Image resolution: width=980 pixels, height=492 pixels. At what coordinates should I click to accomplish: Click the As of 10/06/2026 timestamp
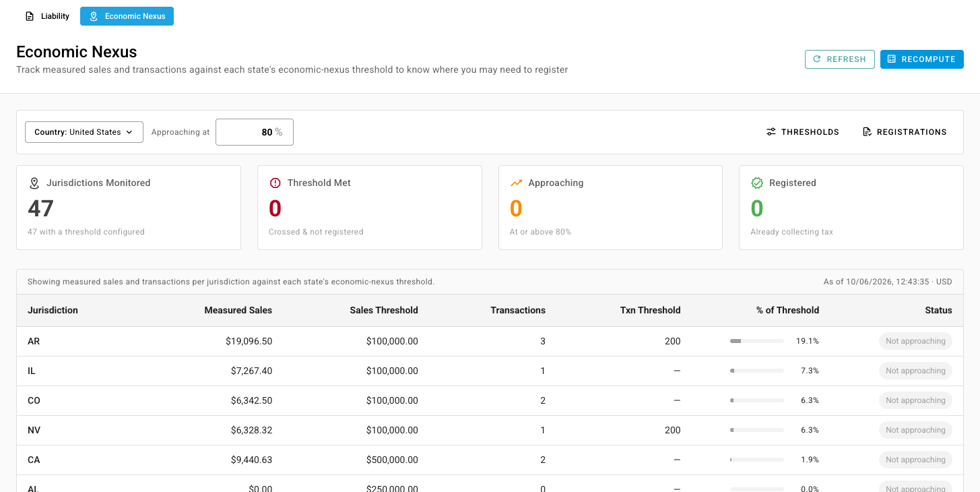pos(888,282)
